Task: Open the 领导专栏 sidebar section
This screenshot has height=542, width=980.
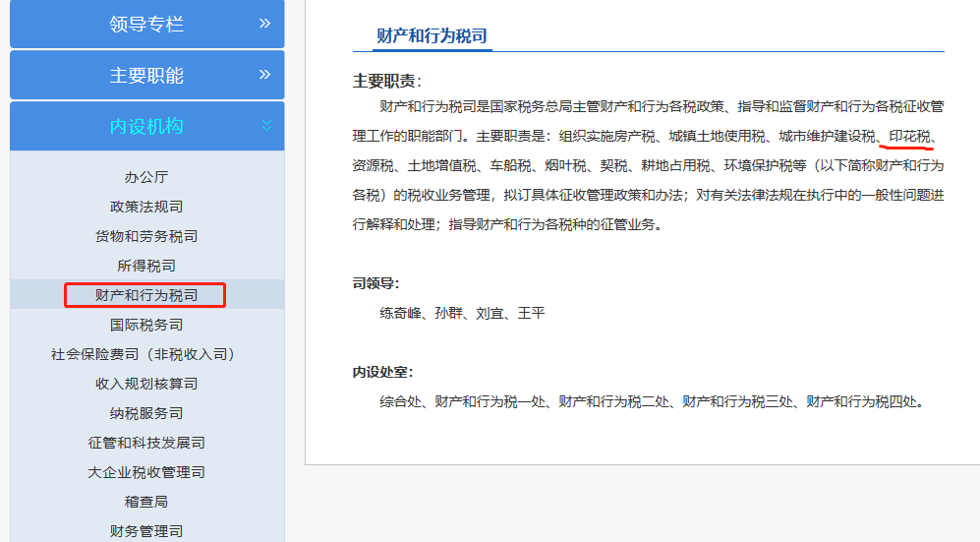Action: tap(146, 25)
